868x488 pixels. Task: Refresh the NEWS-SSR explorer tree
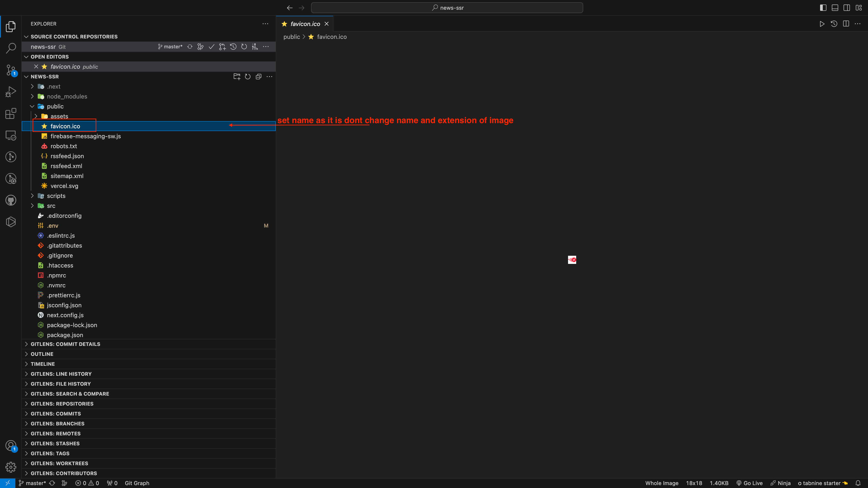(248, 77)
